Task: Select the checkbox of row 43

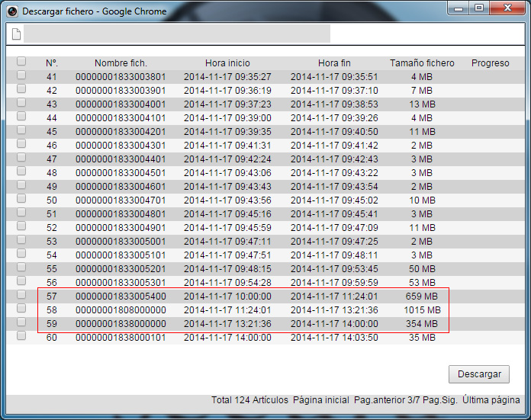Action: (x=21, y=102)
